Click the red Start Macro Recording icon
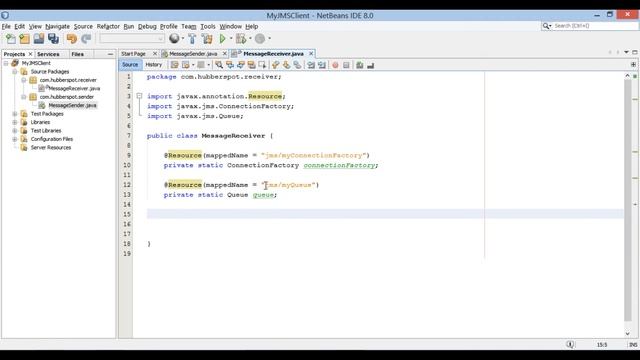640x360 pixels. (x=335, y=65)
